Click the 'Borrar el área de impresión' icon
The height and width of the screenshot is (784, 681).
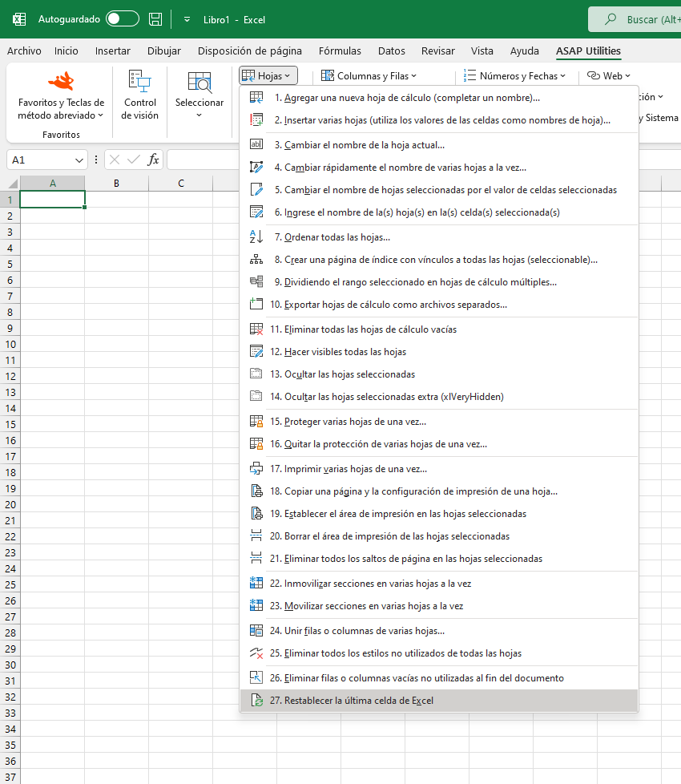click(256, 536)
